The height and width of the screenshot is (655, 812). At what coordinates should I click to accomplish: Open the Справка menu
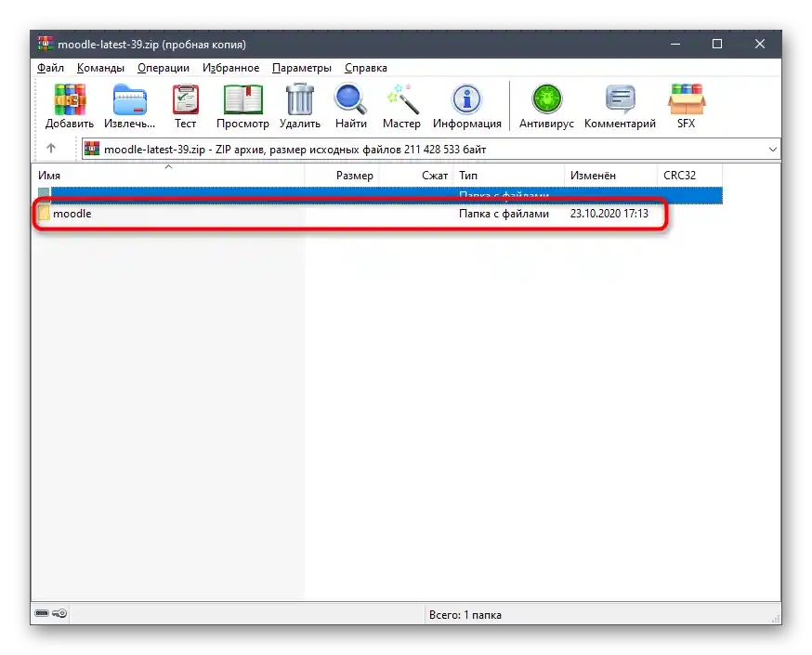pos(366,68)
